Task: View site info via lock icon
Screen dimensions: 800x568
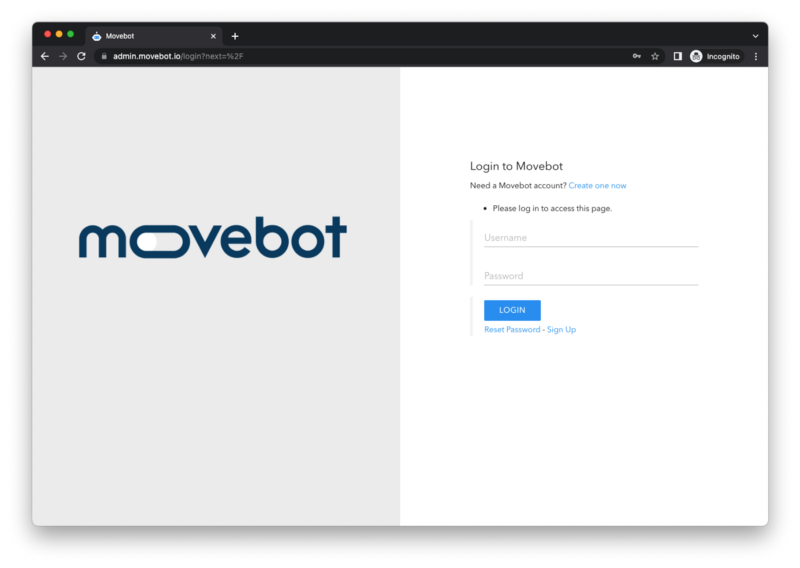Action: tap(102, 56)
